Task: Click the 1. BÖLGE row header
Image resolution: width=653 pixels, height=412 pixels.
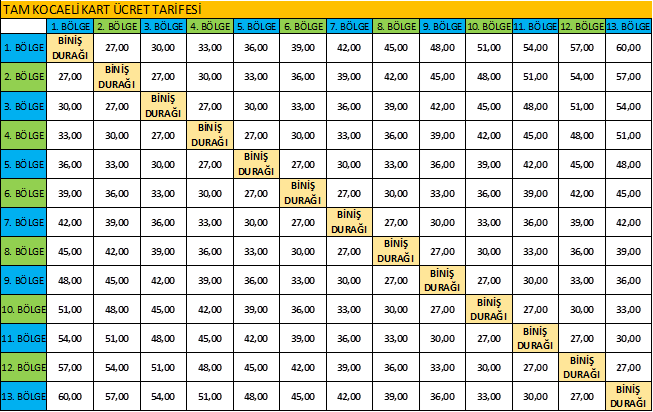Action: pyautogui.click(x=23, y=46)
